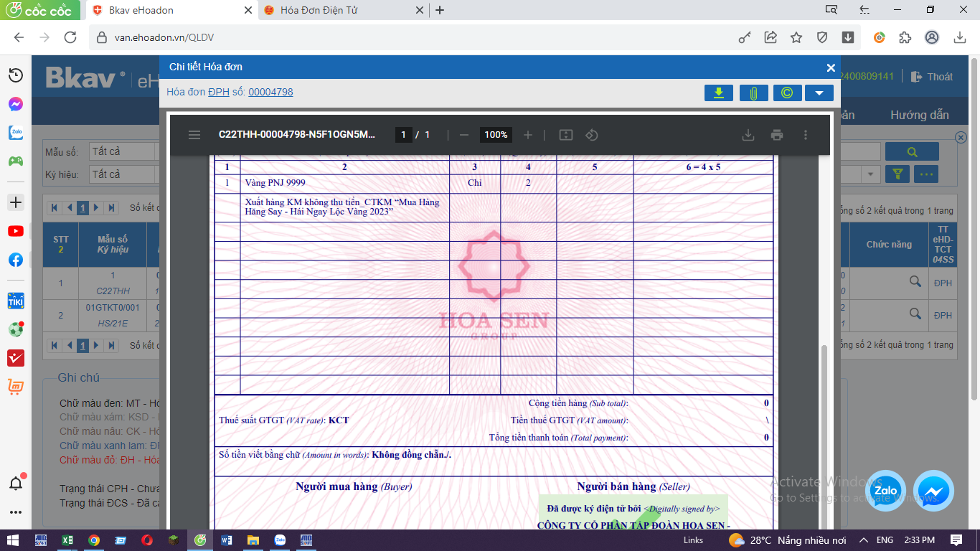This screenshot has height=551, width=980.
Task: Switch to the Hóa Đơn Điện Tử tab
Action: (x=337, y=10)
